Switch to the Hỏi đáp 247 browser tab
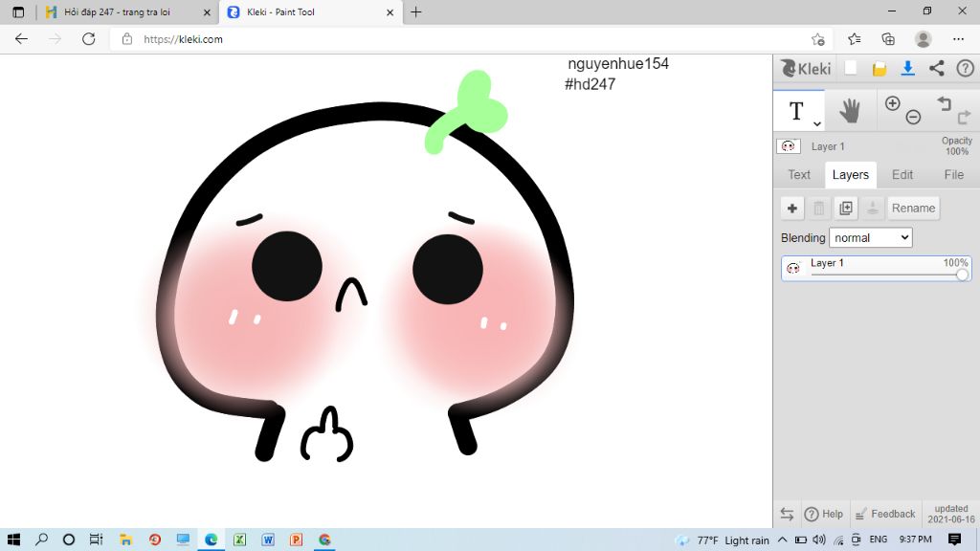This screenshot has height=551, width=980. (119, 11)
